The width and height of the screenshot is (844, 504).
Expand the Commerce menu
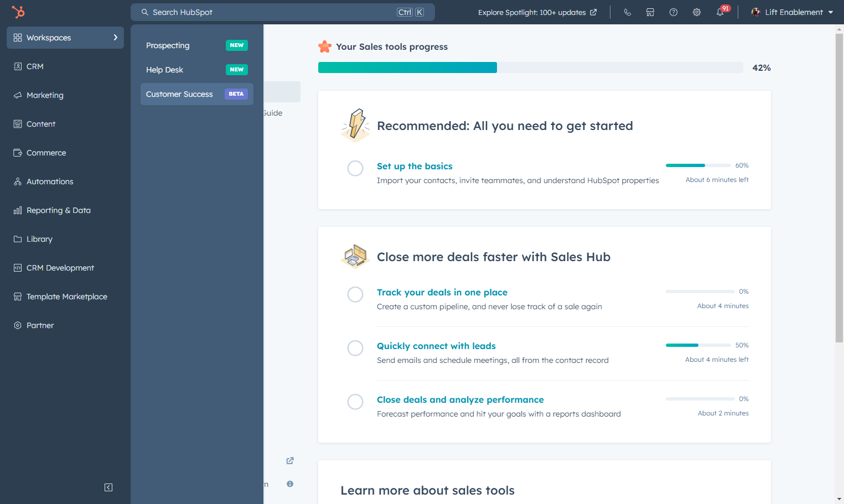[x=65, y=153]
